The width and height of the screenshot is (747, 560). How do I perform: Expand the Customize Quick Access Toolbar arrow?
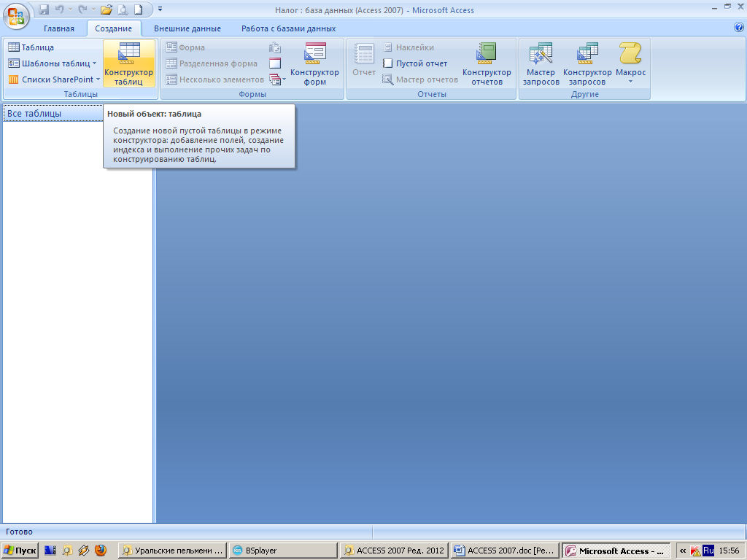pos(160,9)
